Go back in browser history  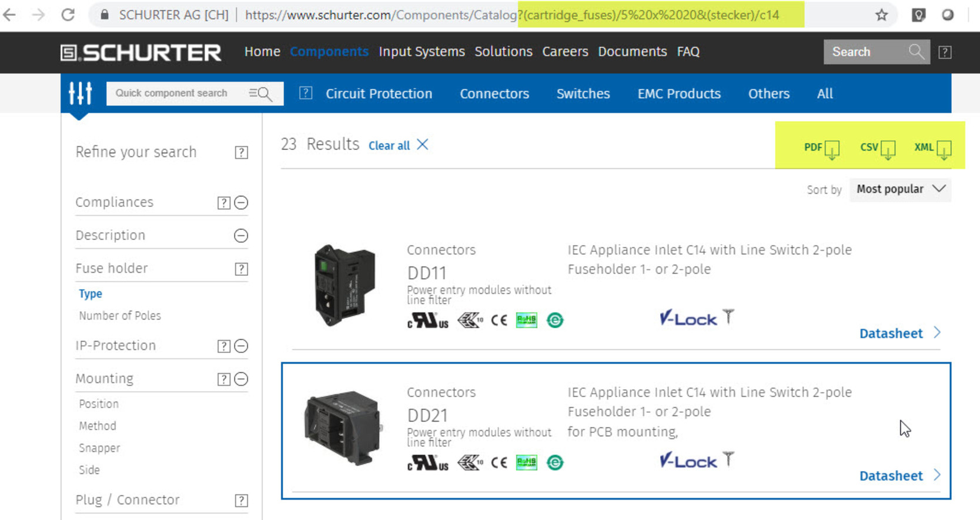[9, 15]
